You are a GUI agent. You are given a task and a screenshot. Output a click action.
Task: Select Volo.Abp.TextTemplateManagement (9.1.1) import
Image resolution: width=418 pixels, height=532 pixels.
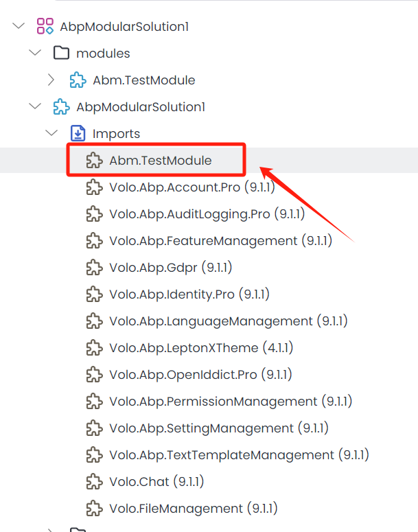pos(239,455)
